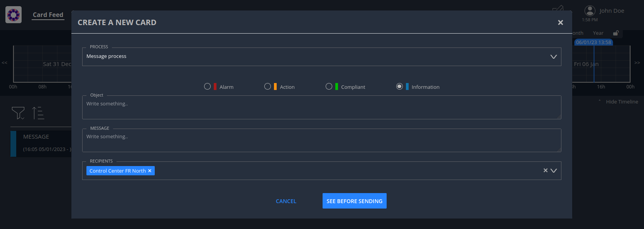Click into the Object text field
Screen dimensions: 644x229
coord(321,107)
